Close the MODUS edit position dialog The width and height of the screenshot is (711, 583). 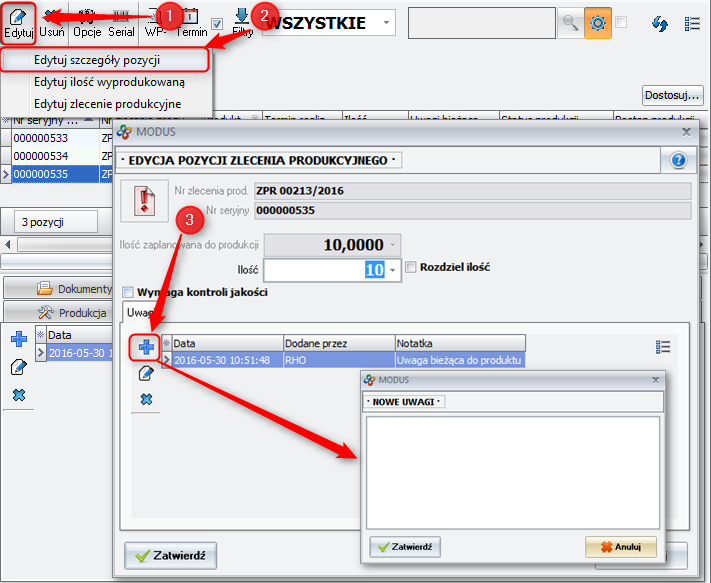[x=687, y=132]
